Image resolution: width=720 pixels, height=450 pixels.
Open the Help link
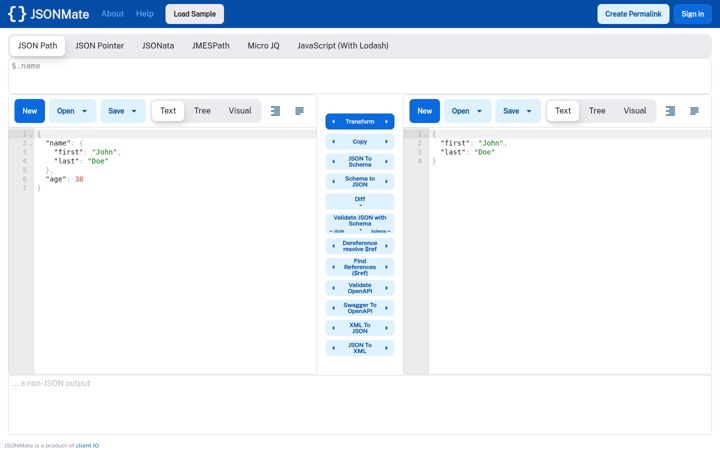point(145,14)
